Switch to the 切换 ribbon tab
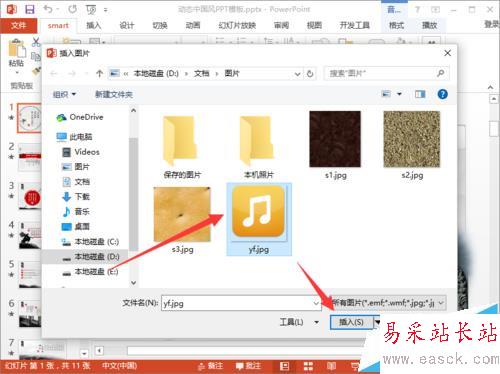The height and width of the screenshot is (374, 500). point(160,26)
